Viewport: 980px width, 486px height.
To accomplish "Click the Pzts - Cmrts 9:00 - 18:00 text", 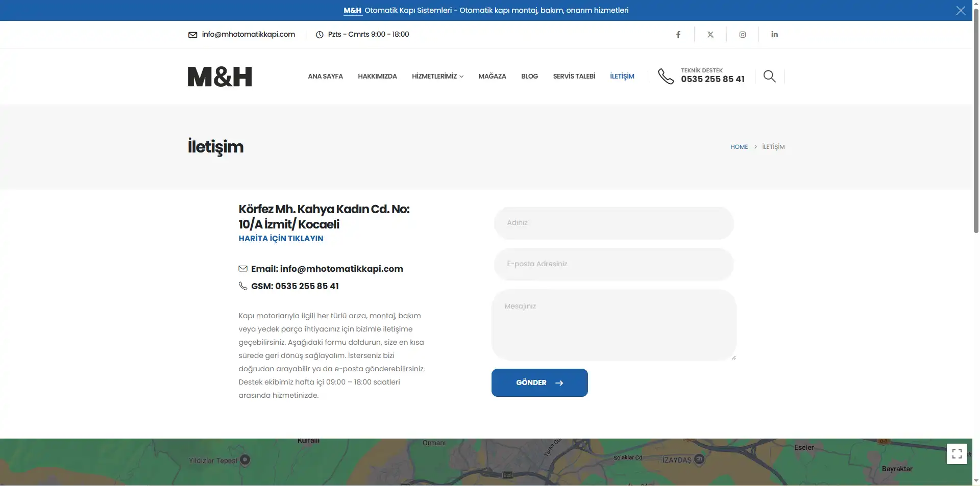I will [x=369, y=34].
